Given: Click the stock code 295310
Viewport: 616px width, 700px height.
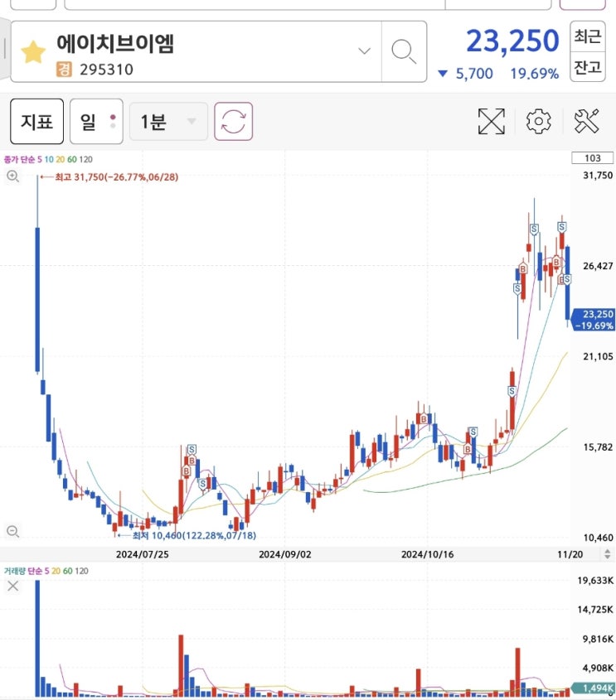Looking at the screenshot, I should pyautogui.click(x=106, y=70).
